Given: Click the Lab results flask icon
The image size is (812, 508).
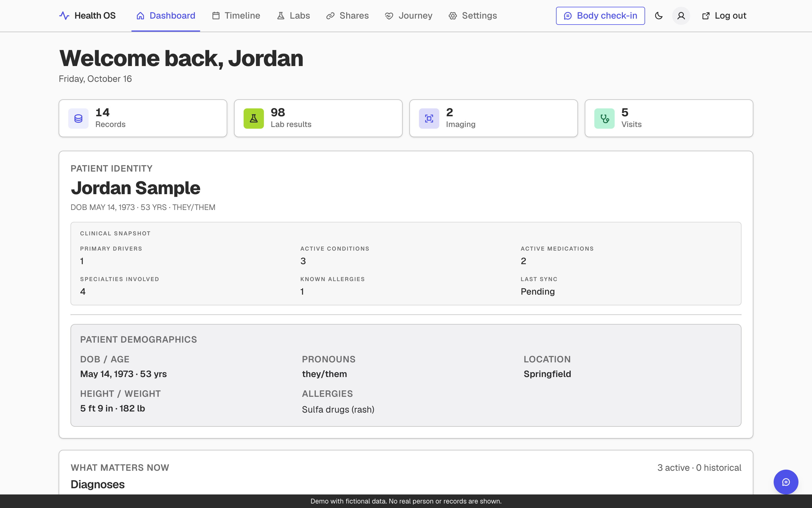Looking at the screenshot, I should point(254,118).
